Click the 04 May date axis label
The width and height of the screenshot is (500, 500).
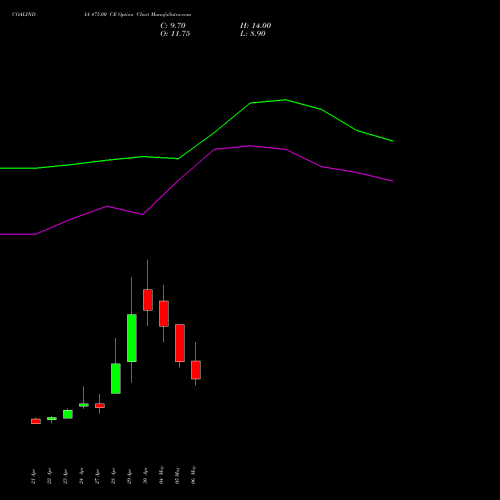click(161, 475)
